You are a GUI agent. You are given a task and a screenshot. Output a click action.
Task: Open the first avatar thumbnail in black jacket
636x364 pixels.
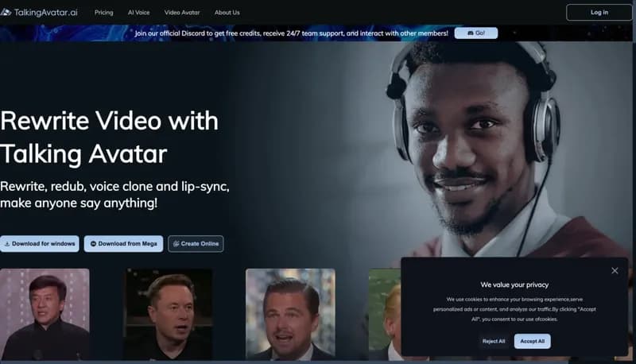(x=45, y=314)
